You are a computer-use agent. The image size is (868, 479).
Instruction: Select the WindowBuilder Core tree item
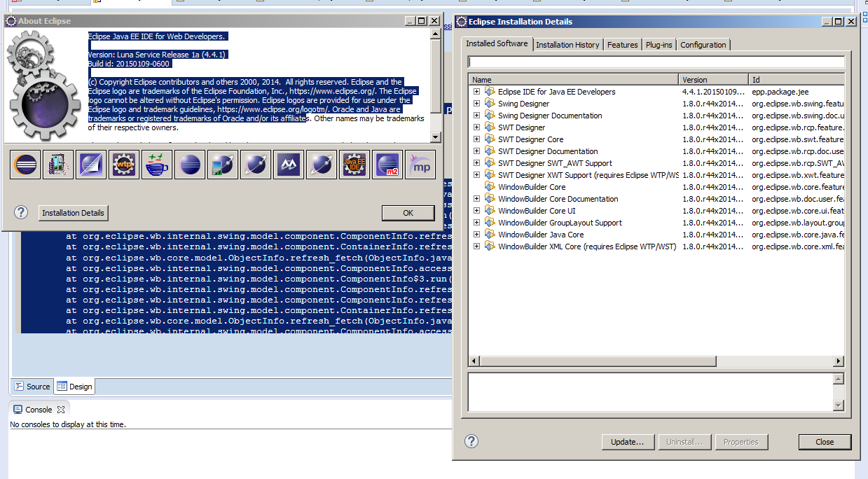coord(532,187)
